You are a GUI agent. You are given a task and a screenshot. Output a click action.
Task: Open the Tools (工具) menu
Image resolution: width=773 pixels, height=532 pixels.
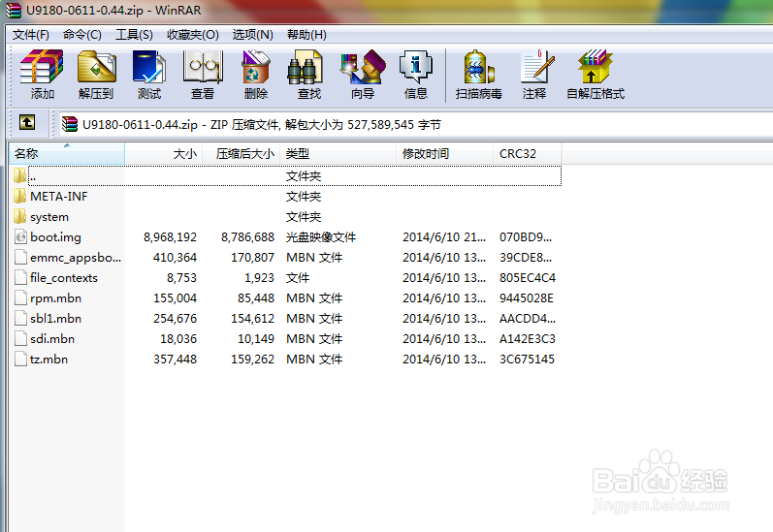coord(134,35)
